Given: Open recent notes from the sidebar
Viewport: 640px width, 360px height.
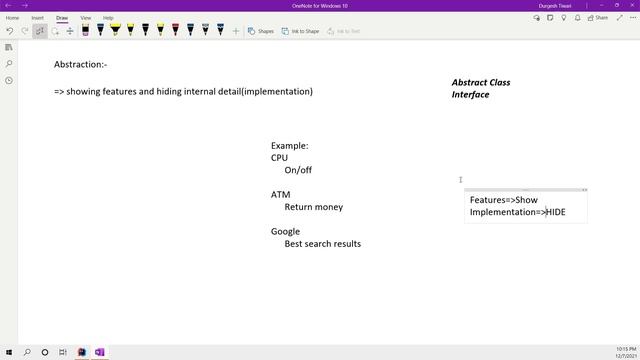Looking at the screenshot, I should pyautogui.click(x=9, y=80).
